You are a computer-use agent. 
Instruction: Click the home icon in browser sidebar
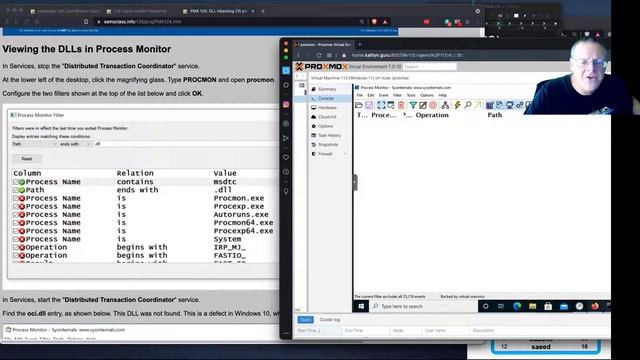(x=286, y=85)
